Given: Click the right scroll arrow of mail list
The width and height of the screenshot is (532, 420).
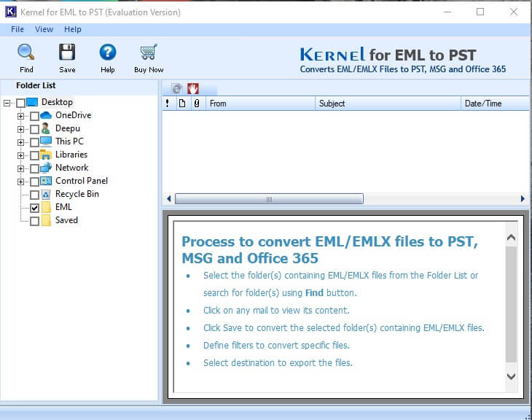Looking at the screenshot, I should tap(523, 198).
